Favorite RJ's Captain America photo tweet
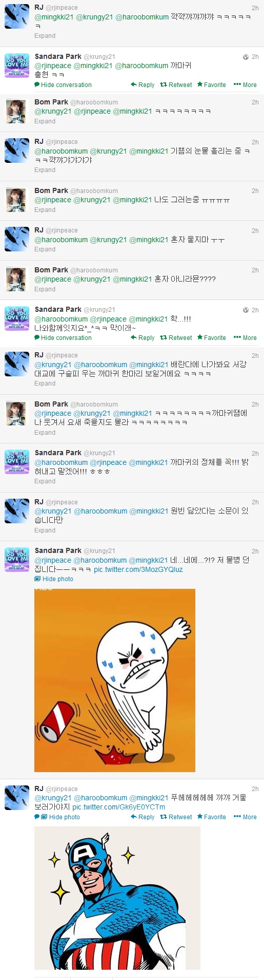Viewport: 264px width, 980px height. pos(211,817)
